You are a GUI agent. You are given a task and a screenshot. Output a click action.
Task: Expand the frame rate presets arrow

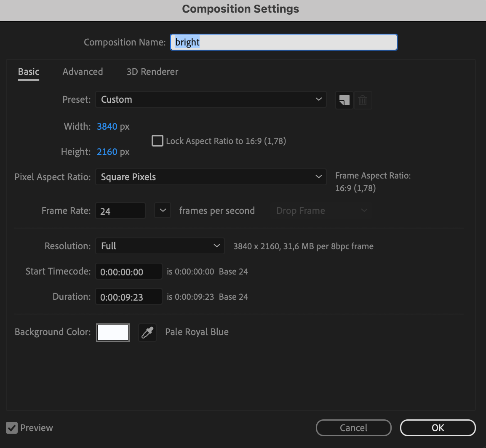click(163, 210)
